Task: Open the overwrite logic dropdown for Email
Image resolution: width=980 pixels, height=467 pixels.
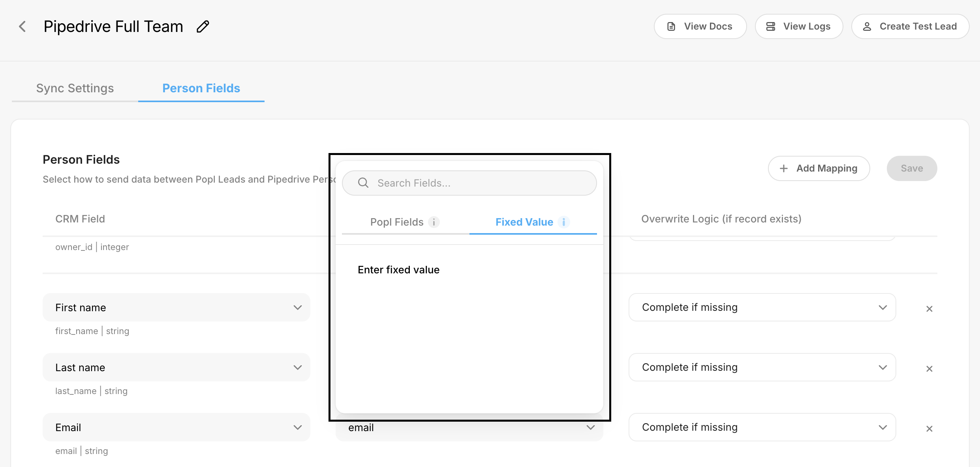Action: click(x=762, y=427)
